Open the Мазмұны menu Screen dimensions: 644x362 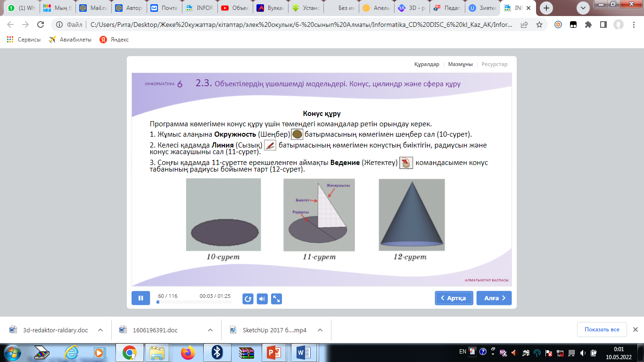[460, 64]
